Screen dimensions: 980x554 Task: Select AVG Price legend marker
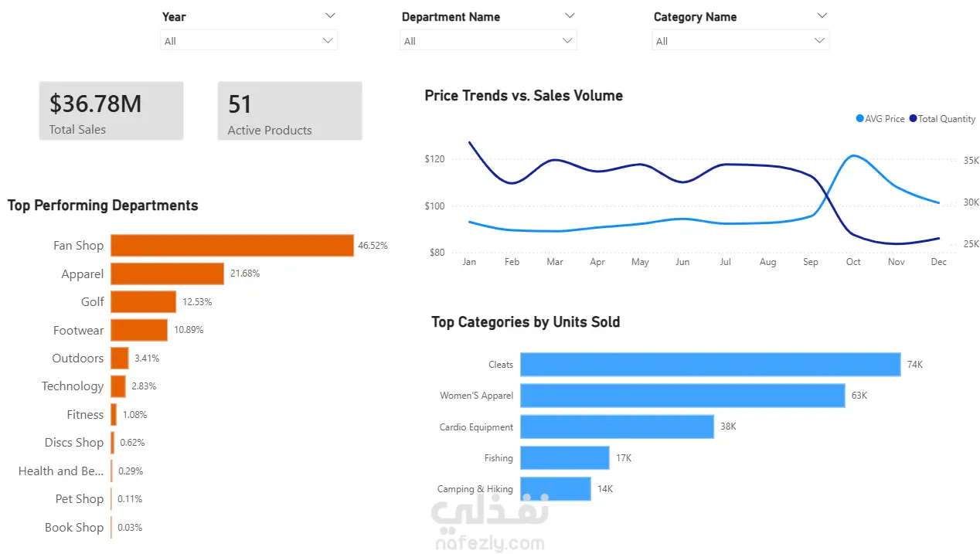(860, 119)
